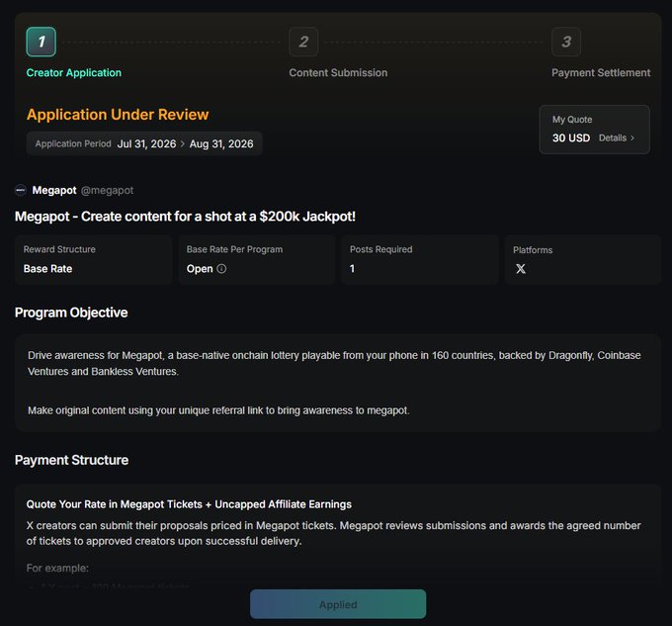Click the Application Period label
Screen dimensions: 672x626
pos(73,143)
